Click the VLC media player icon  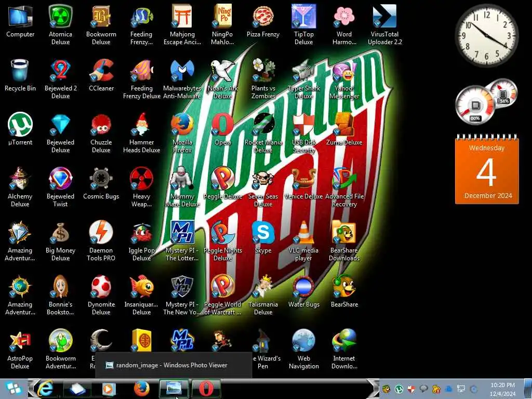(x=303, y=241)
